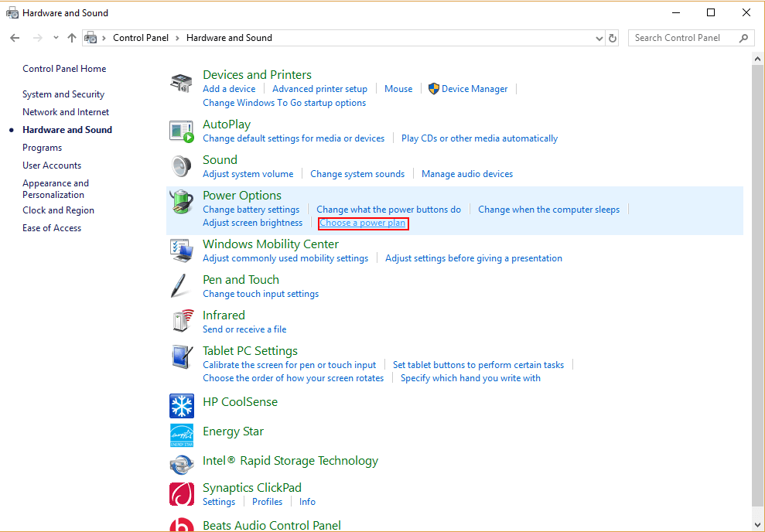The height and width of the screenshot is (532, 765).
Task: Click the AutoPlay category icon
Action: click(182, 131)
